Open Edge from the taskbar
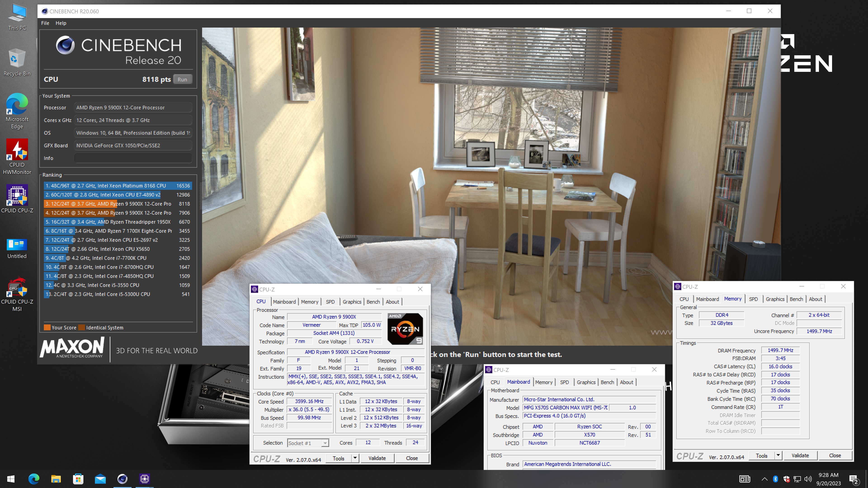Screen dimensions: 868x488 [34, 479]
